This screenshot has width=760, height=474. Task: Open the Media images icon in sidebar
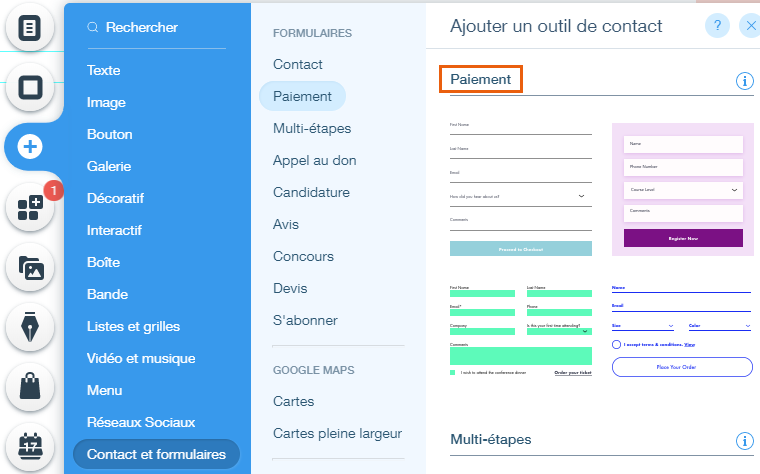pos(30,268)
